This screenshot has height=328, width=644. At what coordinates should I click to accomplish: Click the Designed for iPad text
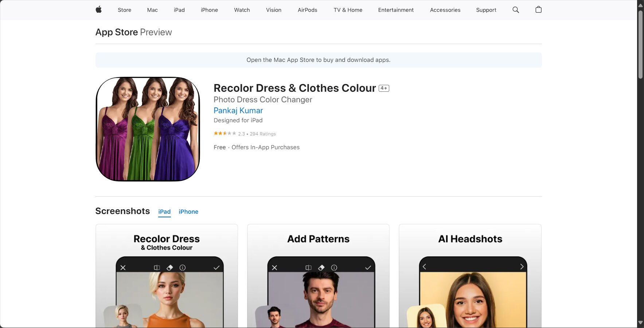238,120
